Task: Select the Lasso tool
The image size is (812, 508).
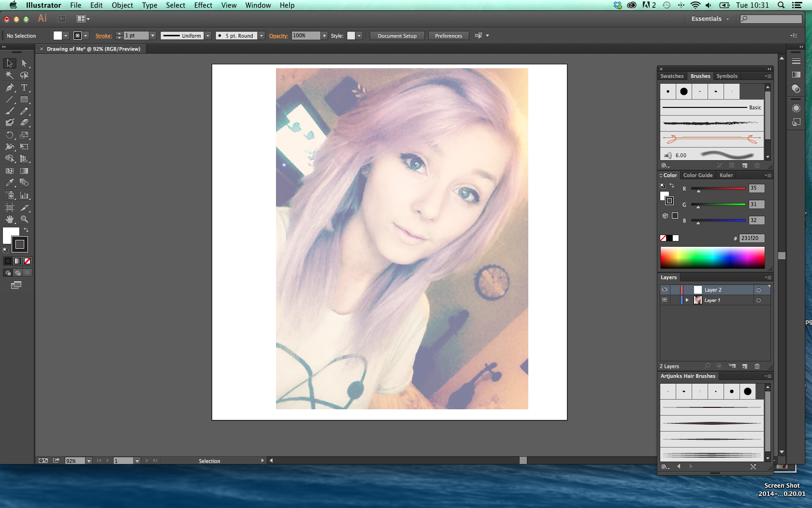Action: (24, 75)
